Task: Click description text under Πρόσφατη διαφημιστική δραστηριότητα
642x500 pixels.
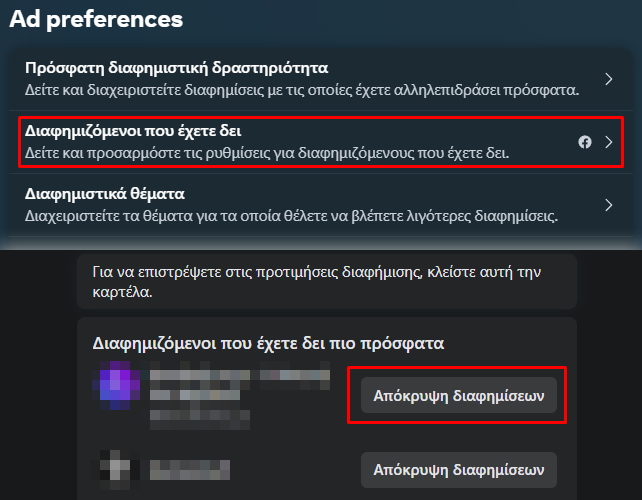Action: point(302,90)
